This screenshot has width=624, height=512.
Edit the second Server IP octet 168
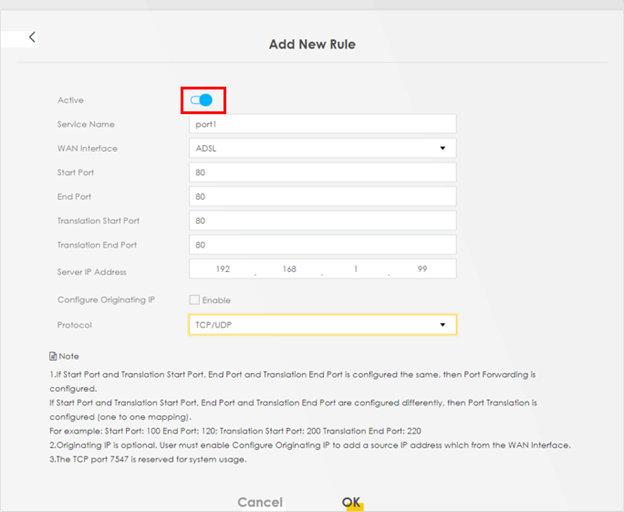tap(289, 269)
